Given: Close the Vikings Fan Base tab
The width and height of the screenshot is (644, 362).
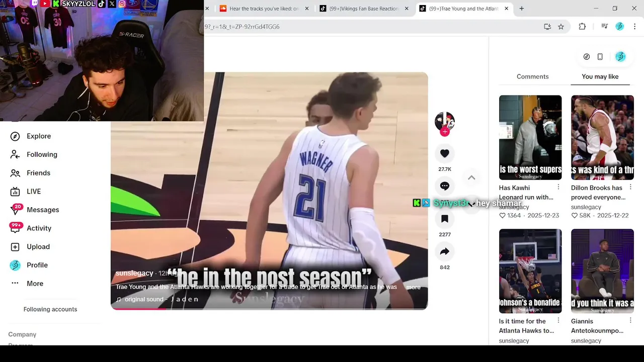Looking at the screenshot, I should click(408, 9).
